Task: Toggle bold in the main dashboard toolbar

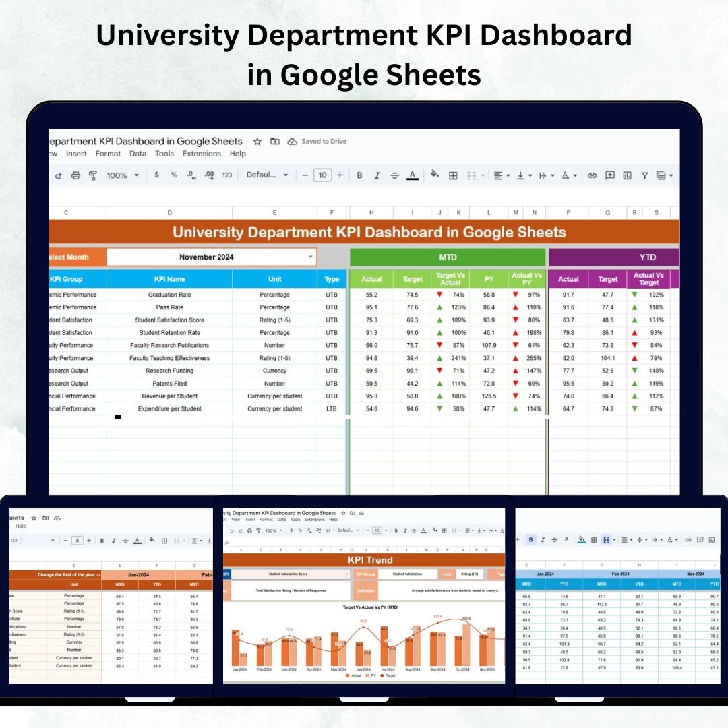Action: [x=359, y=175]
